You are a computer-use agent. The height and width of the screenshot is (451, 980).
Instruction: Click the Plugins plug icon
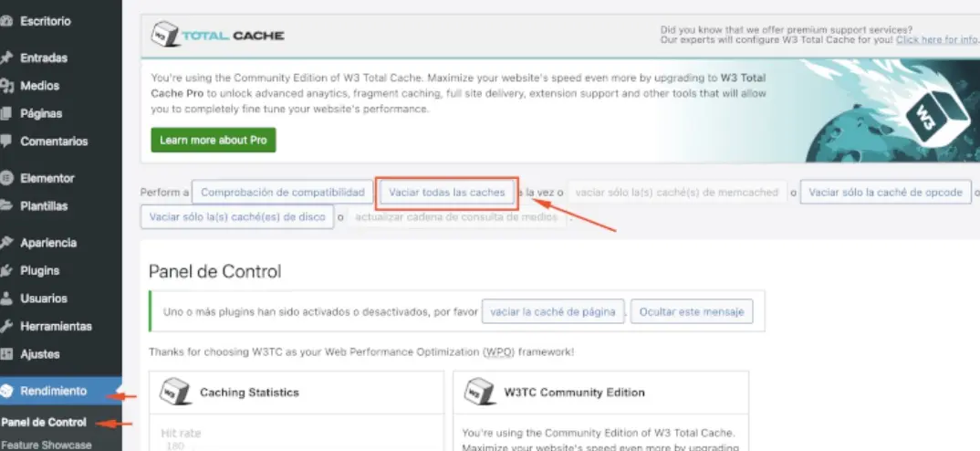pos(5,271)
